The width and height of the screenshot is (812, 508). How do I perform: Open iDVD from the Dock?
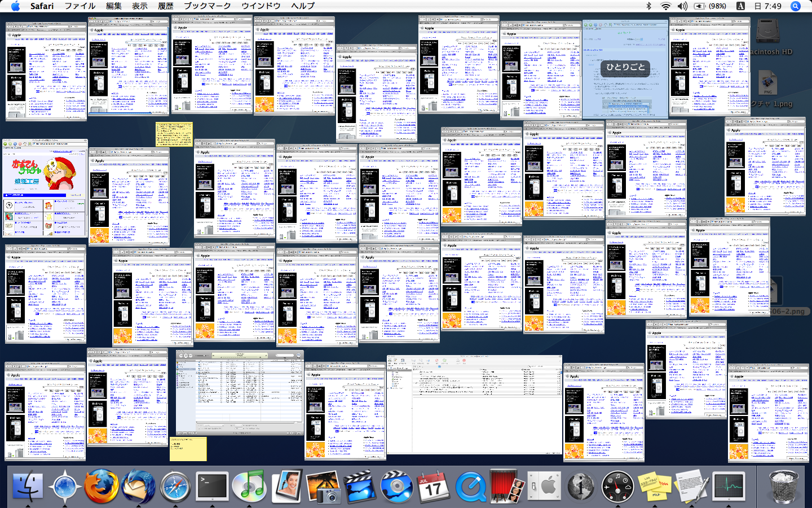(396, 485)
